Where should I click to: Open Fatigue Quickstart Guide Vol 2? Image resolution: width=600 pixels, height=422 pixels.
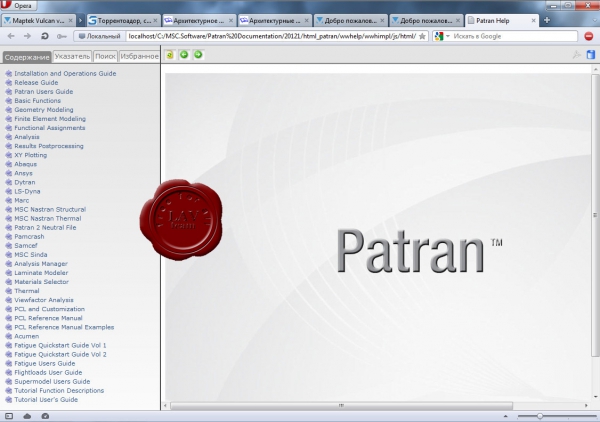pos(60,354)
